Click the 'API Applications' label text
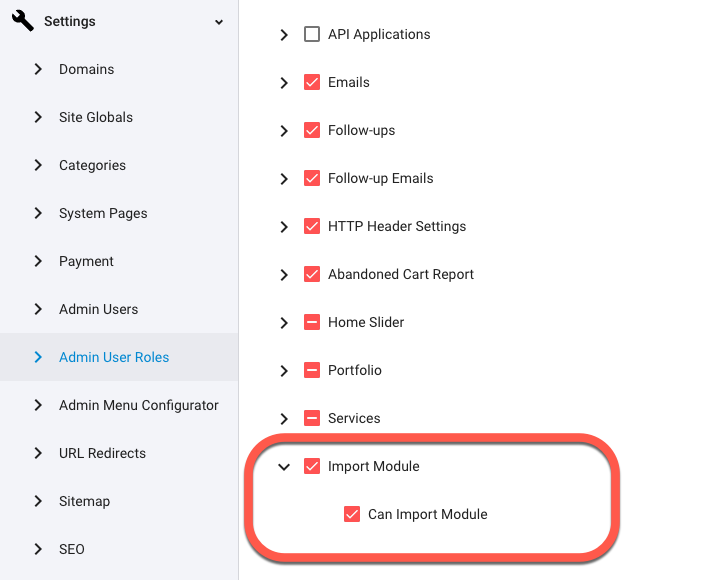This screenshot has width=716, height=580. pos(379,35)
